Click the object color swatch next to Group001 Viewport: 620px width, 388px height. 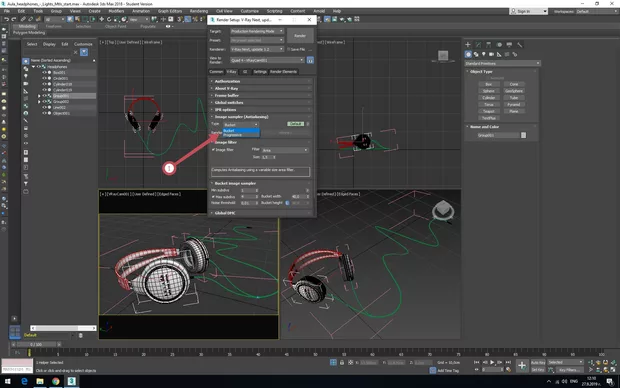pos(524,135)
